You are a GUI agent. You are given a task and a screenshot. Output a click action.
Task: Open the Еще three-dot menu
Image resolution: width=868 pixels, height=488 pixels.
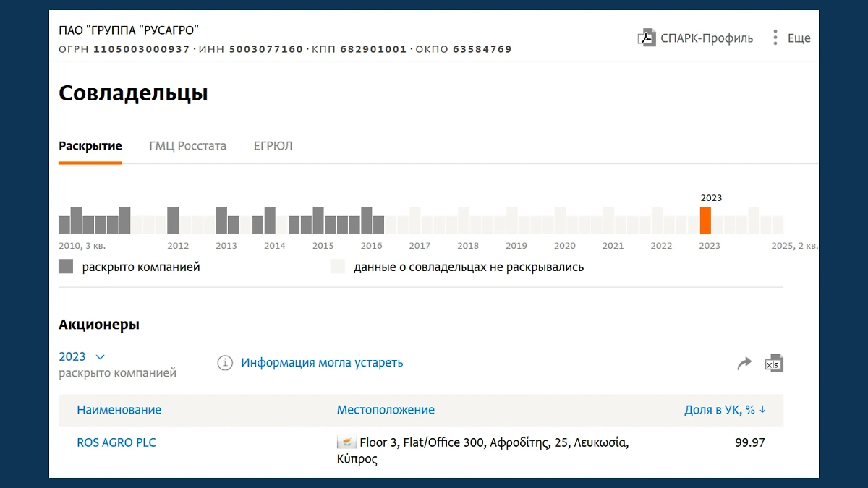[x=775, y=38]
